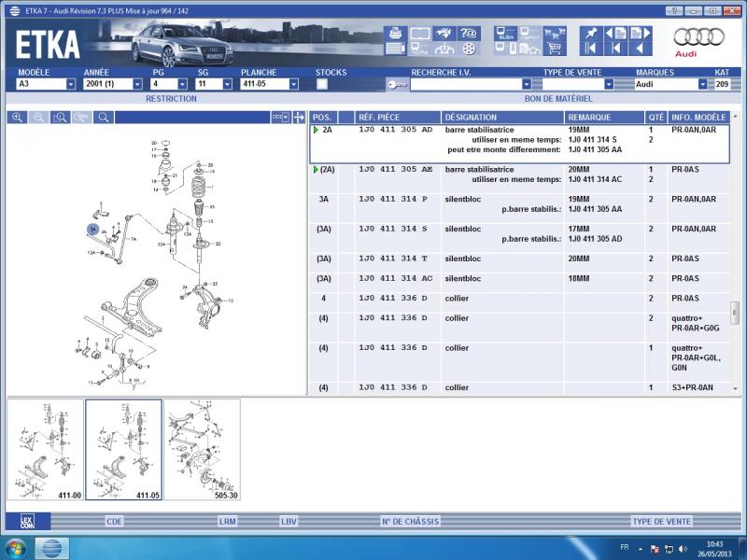Expand the RECHERCHE I.V. dropdown arrow
Screen dimensions: 747x560
pos(527,84)
